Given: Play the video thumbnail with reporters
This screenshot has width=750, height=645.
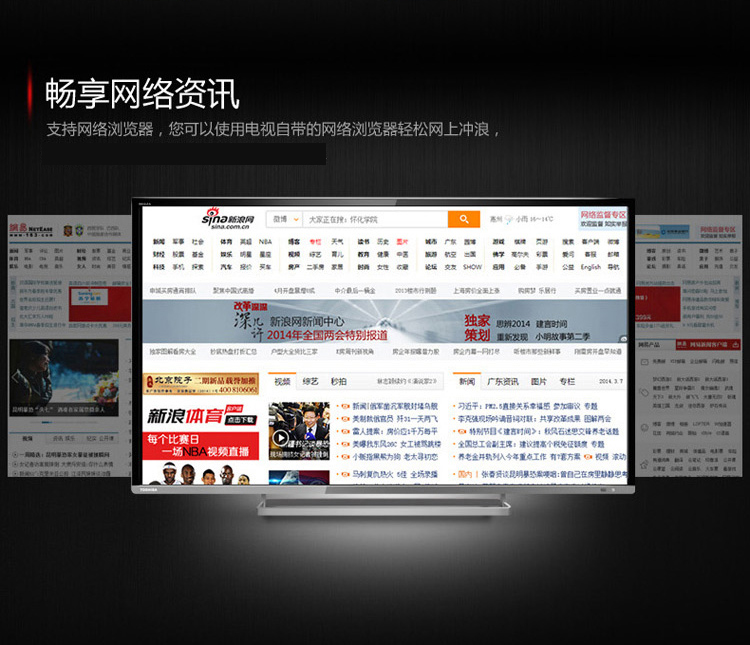Looking at the screenshot, I should pyautogui.click(x=299, y=431).
